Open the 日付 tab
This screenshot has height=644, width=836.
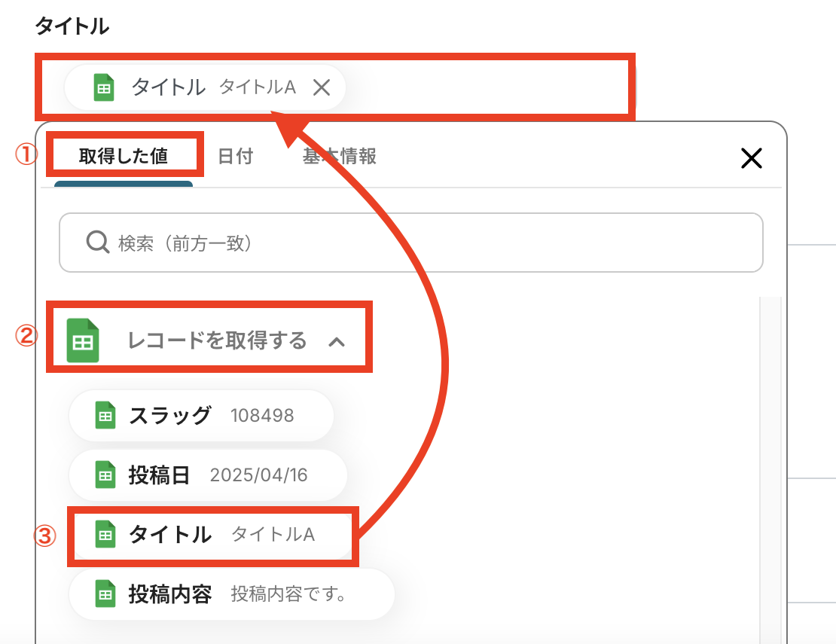coord(235,157)
